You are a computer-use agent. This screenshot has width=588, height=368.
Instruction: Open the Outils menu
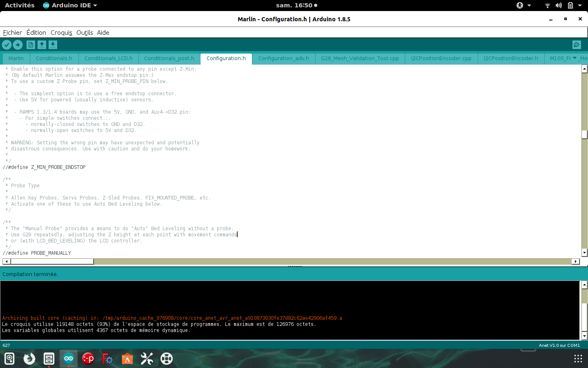pos(85,33)
